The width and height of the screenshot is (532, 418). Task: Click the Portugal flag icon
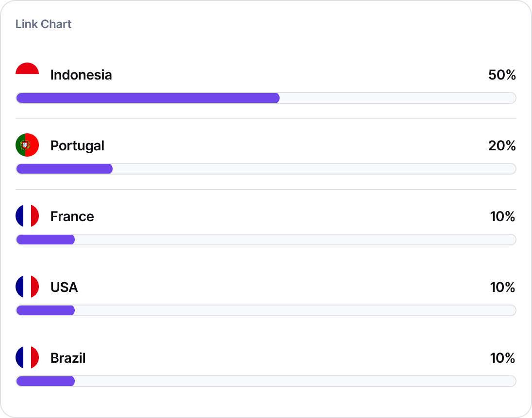point(27,145)
